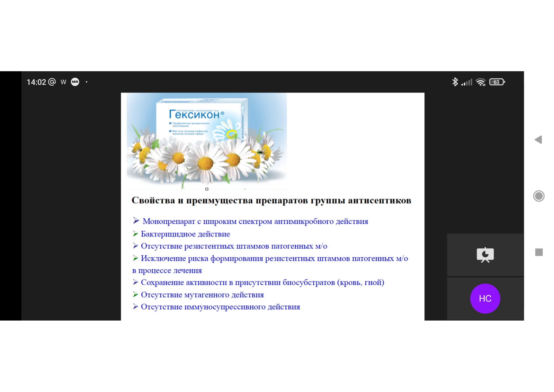Tap the Wi-Fi status icon

tap(481, 82)
